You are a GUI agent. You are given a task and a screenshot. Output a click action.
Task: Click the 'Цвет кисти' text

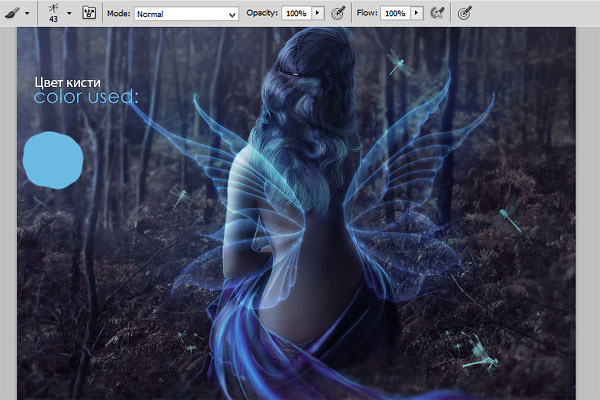click(x=67, y=82)
